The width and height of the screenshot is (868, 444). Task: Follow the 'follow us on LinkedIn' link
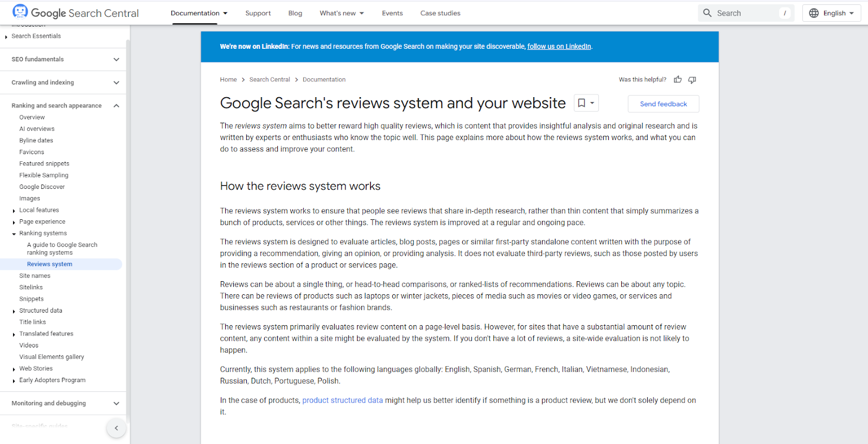(x=559, y=47)
